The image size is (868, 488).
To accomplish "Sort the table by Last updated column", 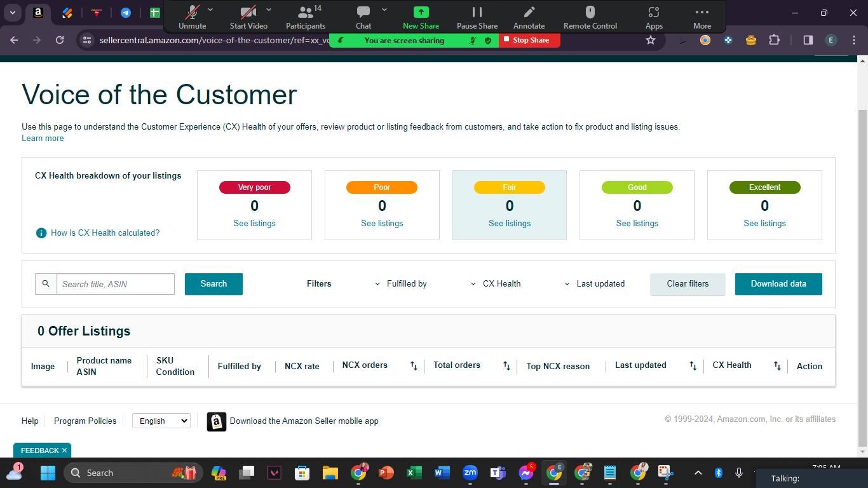I will tap(693, 366).
